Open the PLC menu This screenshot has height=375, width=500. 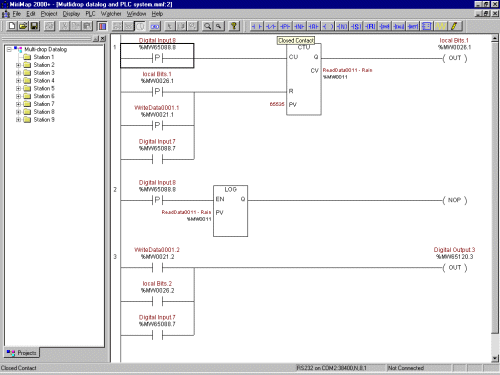[x=90, y=14]
